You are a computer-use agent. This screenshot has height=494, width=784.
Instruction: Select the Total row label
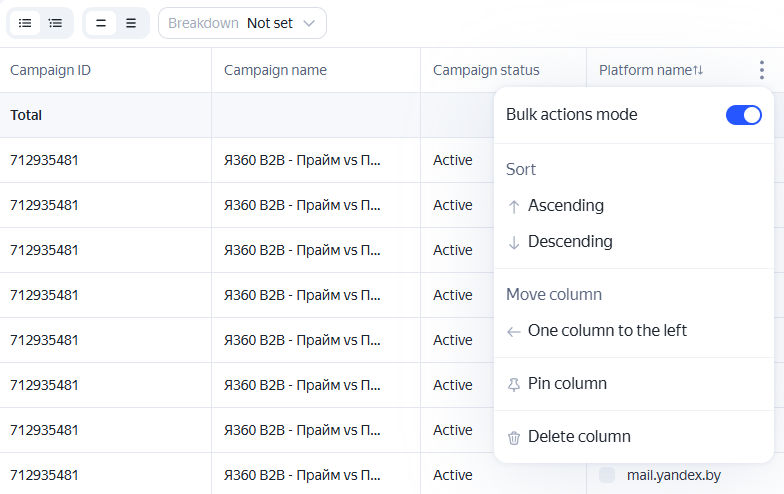point(26,115)
